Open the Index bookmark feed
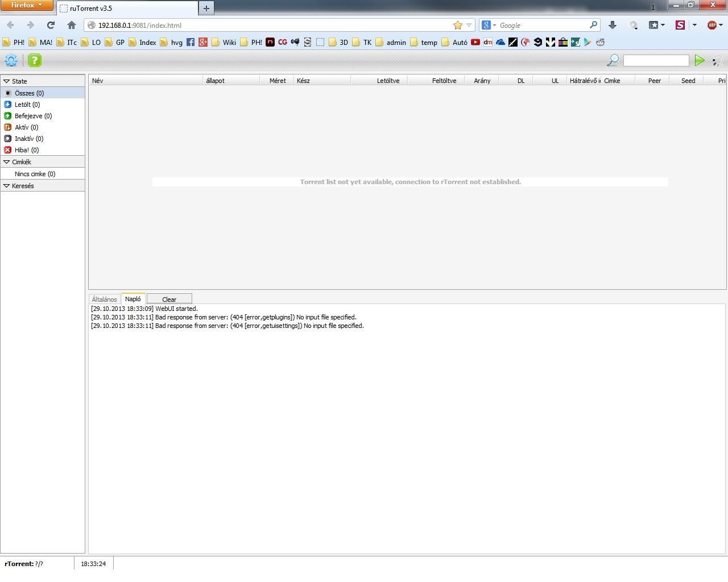Screen dimensions: 728x582 (x=142, y=42)
